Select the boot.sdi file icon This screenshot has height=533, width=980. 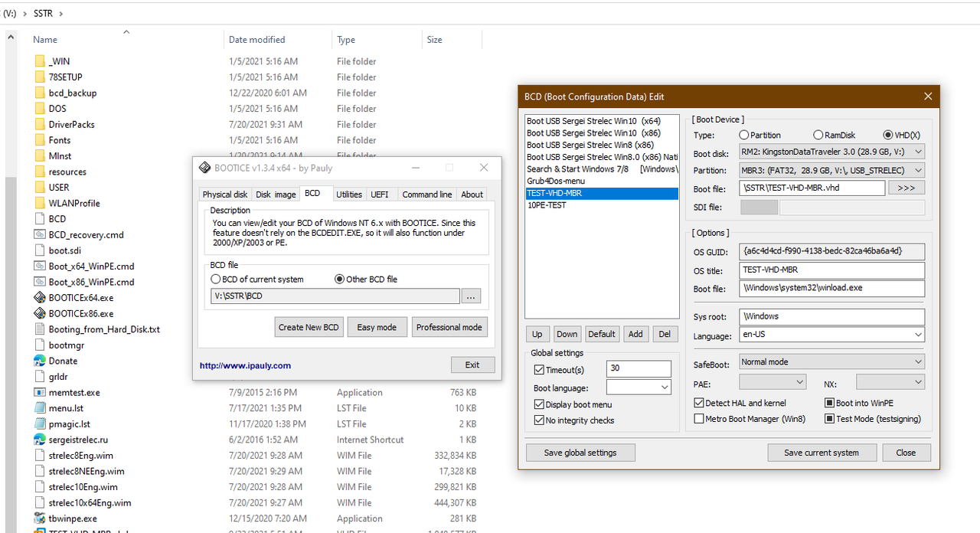(40, 250)
